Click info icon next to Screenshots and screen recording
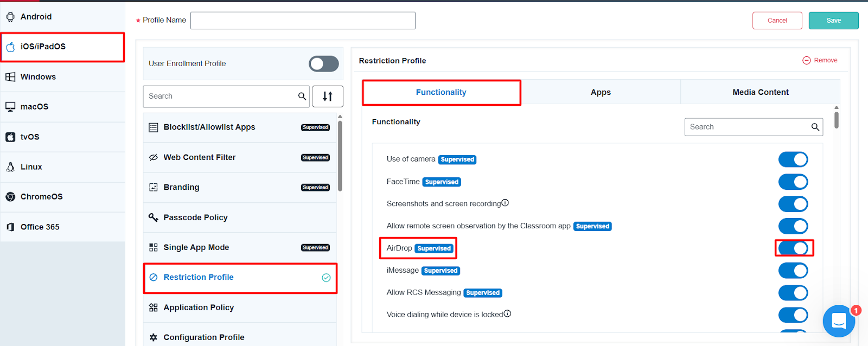This screenshot has width=868, height=346. [x=505, y=203]
